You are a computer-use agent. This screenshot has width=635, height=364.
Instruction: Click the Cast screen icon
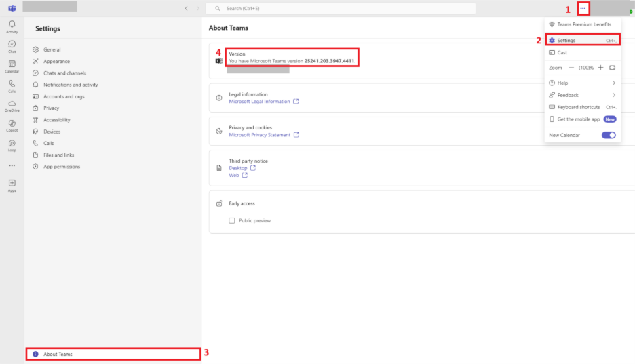coord(552,53)
